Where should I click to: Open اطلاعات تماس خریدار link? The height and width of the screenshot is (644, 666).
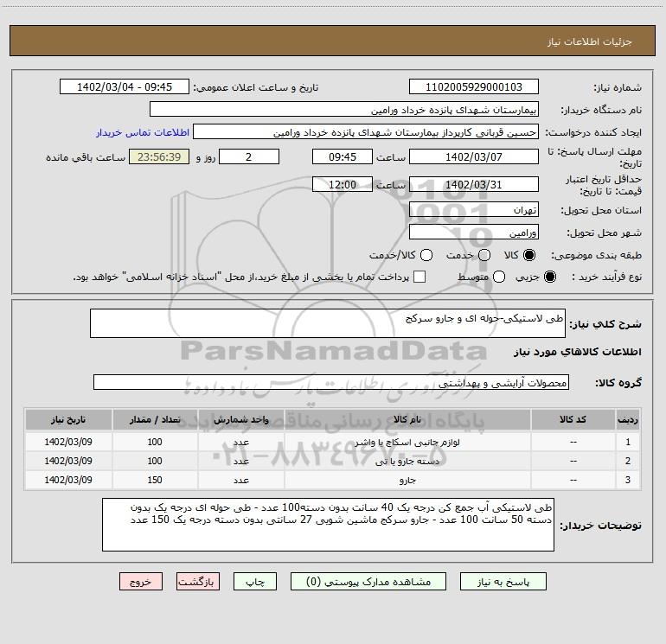point(143,132)
